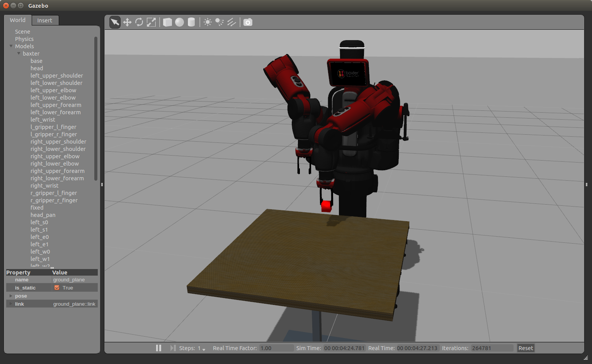Viewport: 592px width, 364px height.
Task: Insert a box shape
Action: click(x=167, y=22)
